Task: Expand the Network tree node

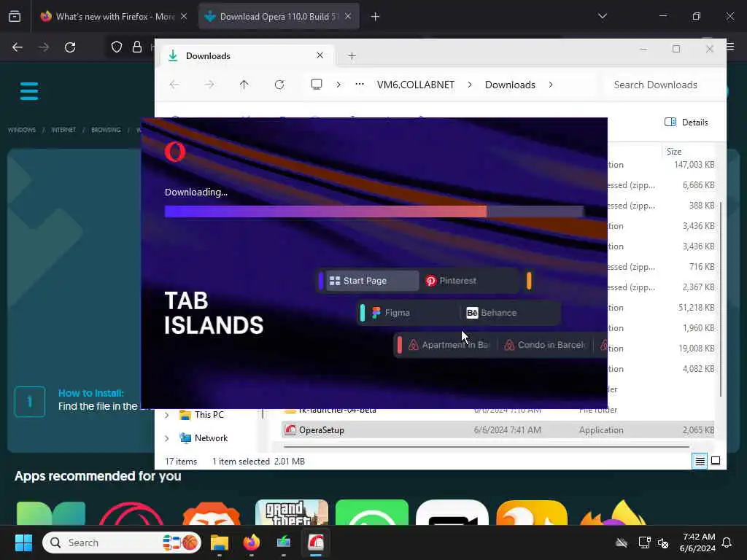Action: 167,438
